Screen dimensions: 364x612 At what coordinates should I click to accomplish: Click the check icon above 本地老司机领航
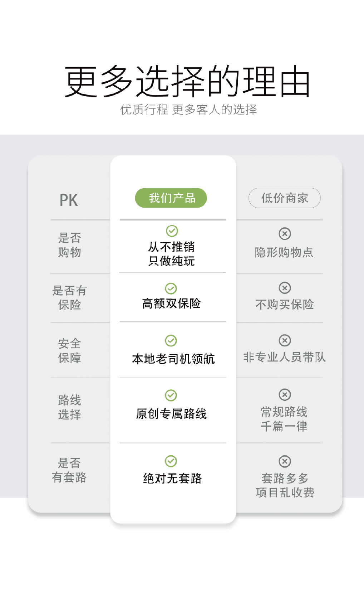(x=171, y=341)
